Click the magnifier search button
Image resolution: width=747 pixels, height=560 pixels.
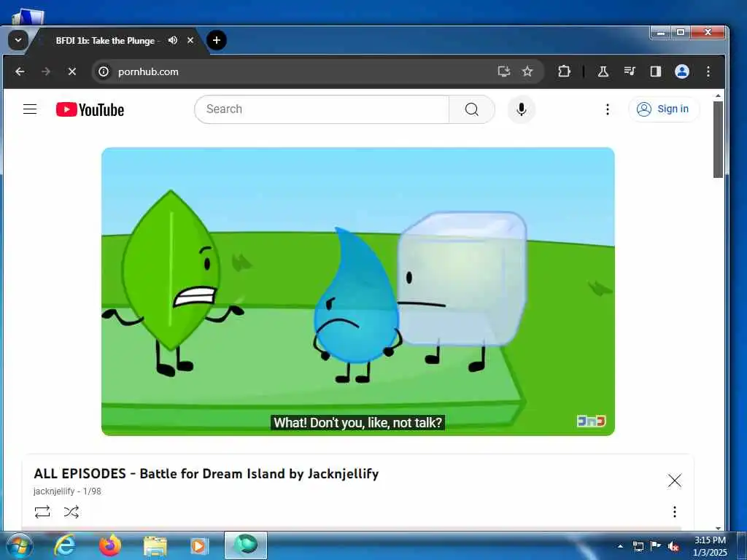pos(472,109)
